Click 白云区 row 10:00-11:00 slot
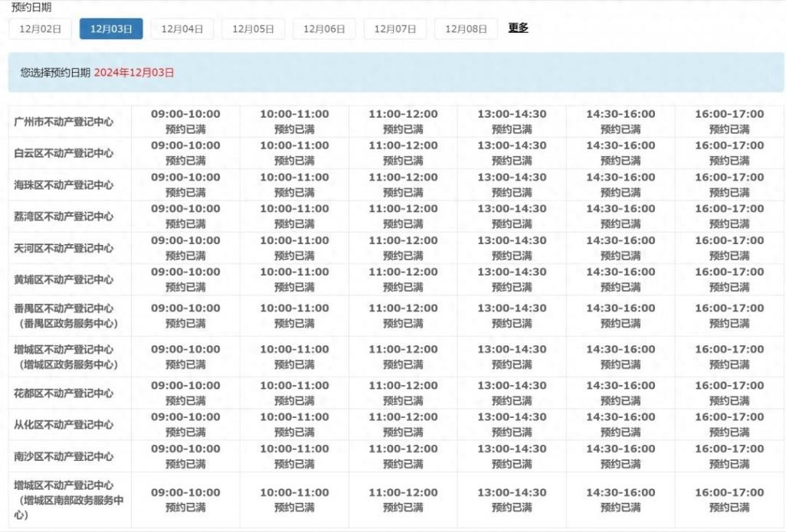Screen dimensions: 786x532 pos(294,153)
